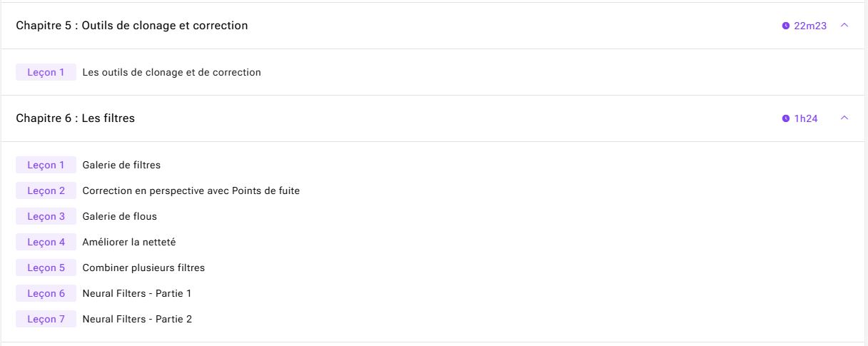Screen dimensions: 868x346
Task: Click the Leçon 2 badge in Chapitre 6
Action: [x=46, y=190]
